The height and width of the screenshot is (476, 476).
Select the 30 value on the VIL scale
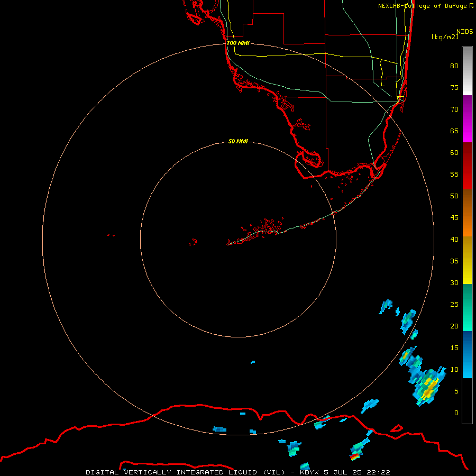pos(454,282)
